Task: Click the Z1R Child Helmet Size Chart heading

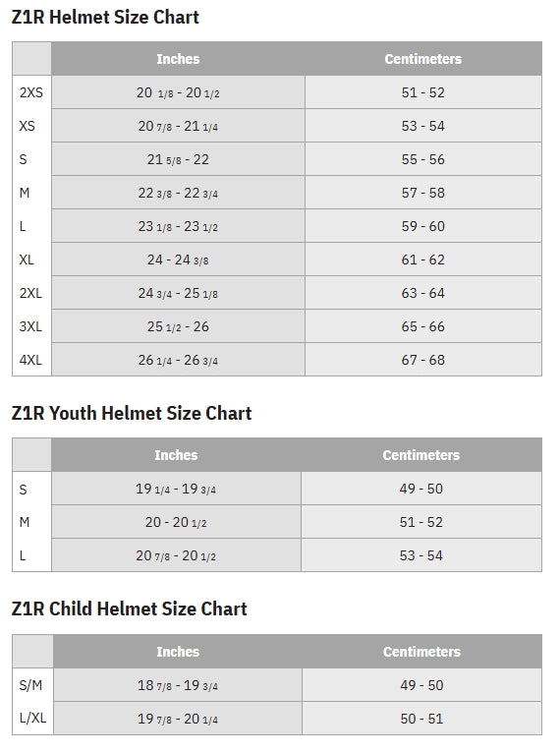Action: pos(129,608)
